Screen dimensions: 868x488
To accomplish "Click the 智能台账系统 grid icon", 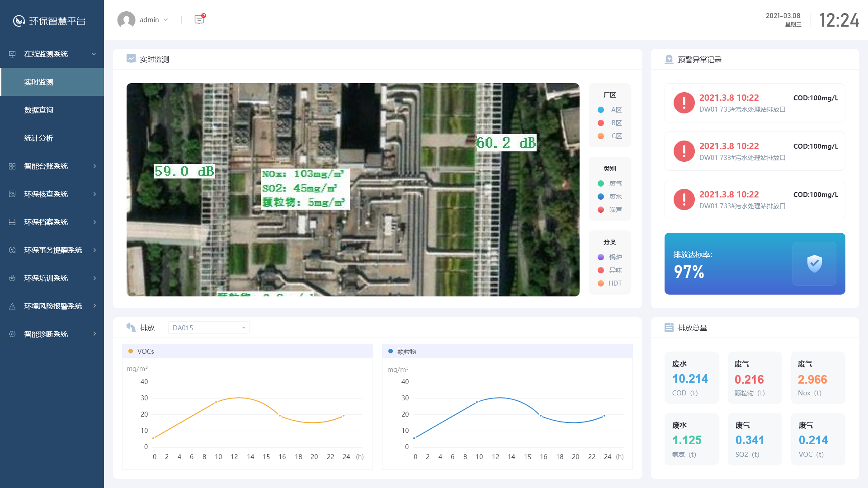I will pyautogui.click(x=12, y=166).
